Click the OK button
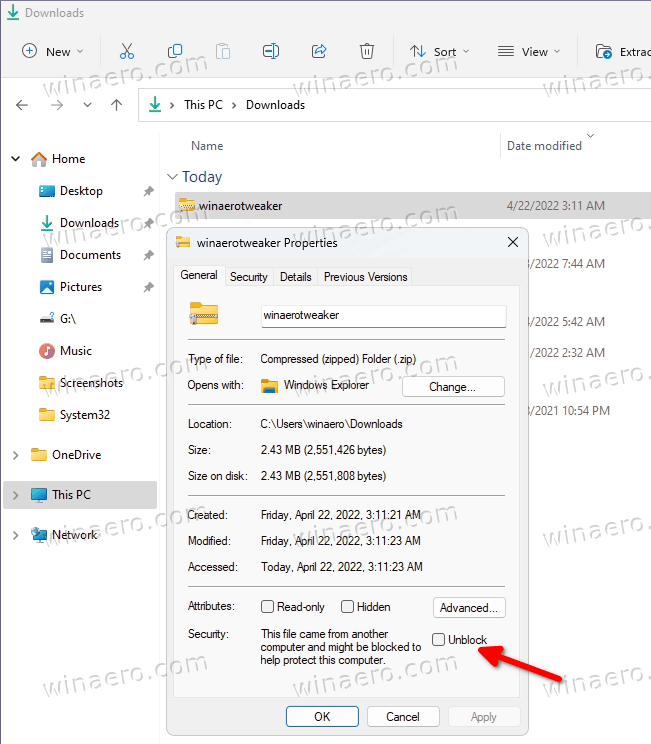Image resolution: width=651 pixels, height=744 pixels. [322, 716]
